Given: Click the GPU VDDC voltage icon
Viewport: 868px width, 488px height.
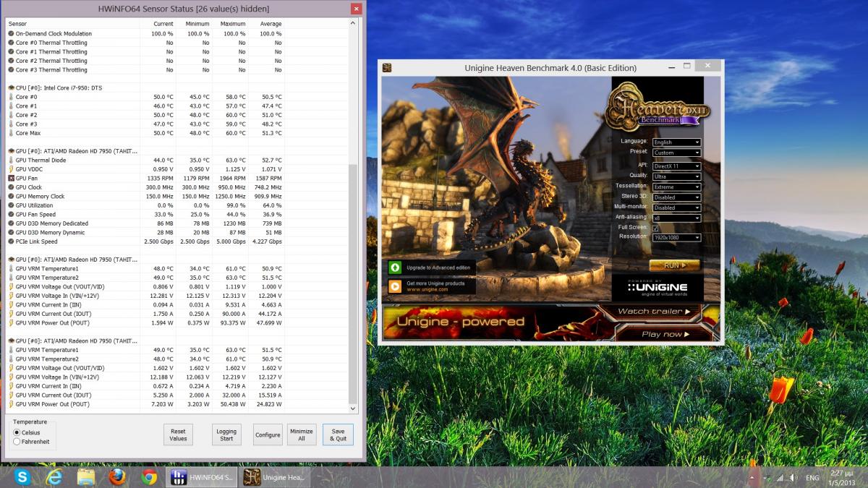Looking at the screenshot, I should point(11,169).
